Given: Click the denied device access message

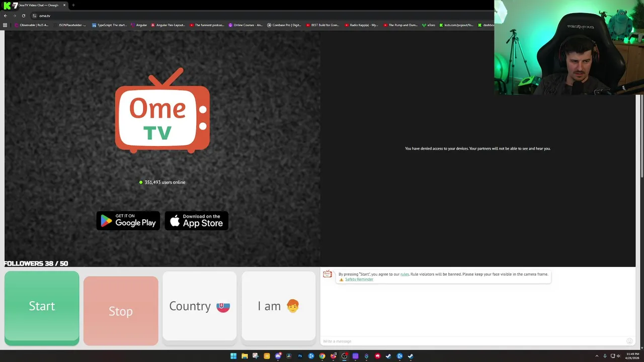Looking at the screenshot, I should pos(477,148).
